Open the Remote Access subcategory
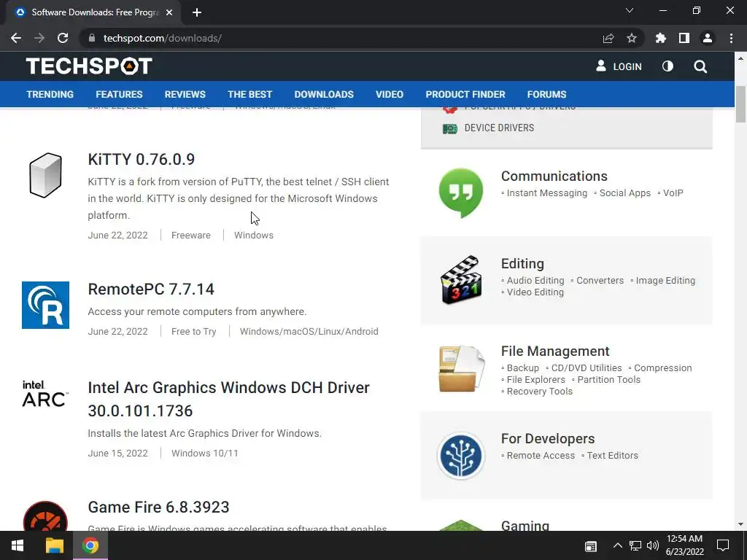This screenshot has height=560, width=747. tap(541, 456)
